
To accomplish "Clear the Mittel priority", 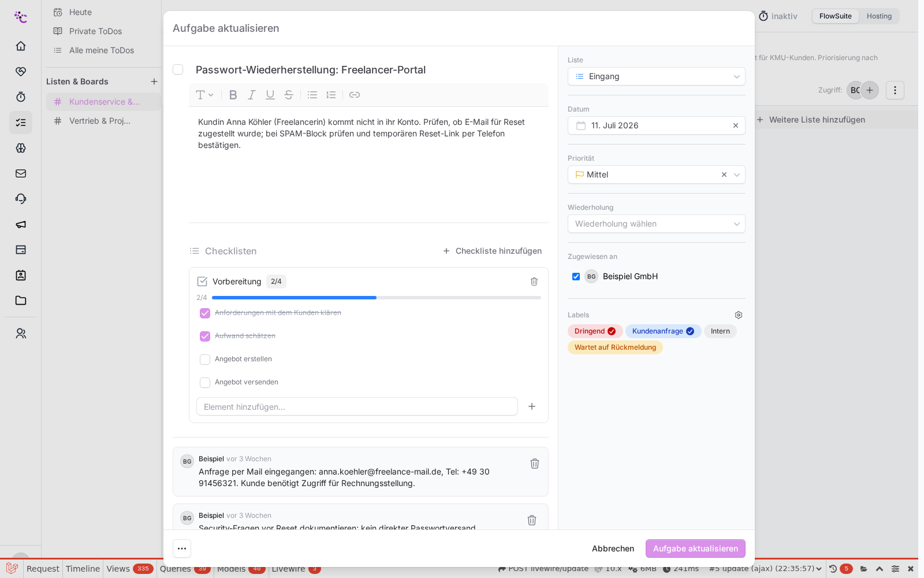I will point(724,175).
